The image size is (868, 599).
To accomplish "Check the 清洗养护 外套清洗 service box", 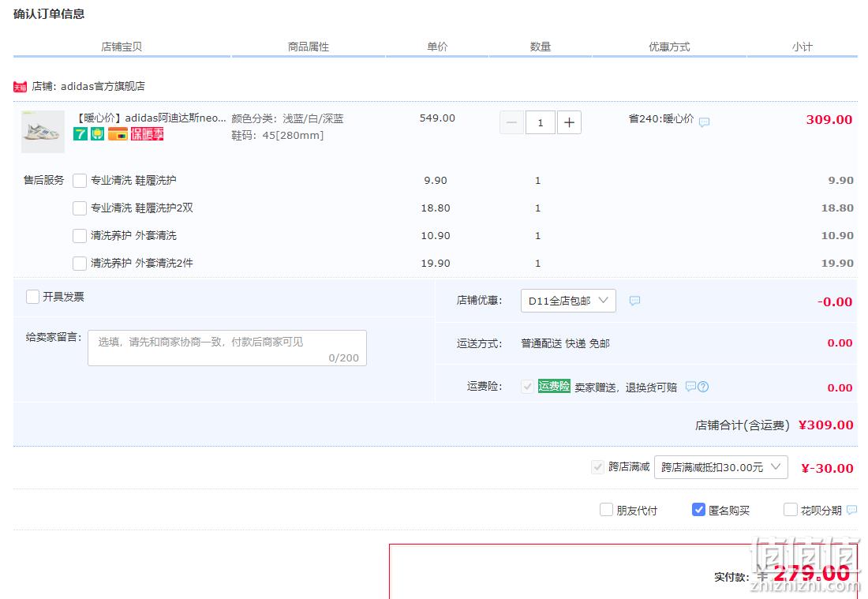I will (x=80, y=236).
